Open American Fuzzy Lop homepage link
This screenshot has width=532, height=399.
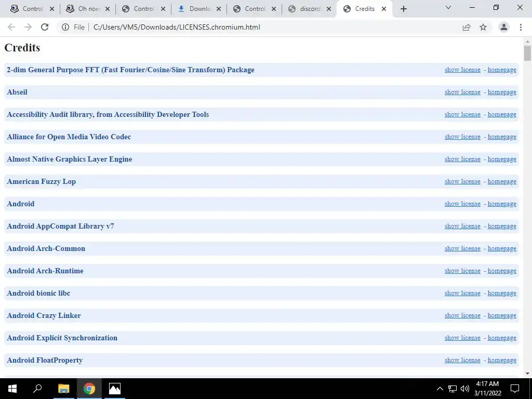(x=502, y=181)
